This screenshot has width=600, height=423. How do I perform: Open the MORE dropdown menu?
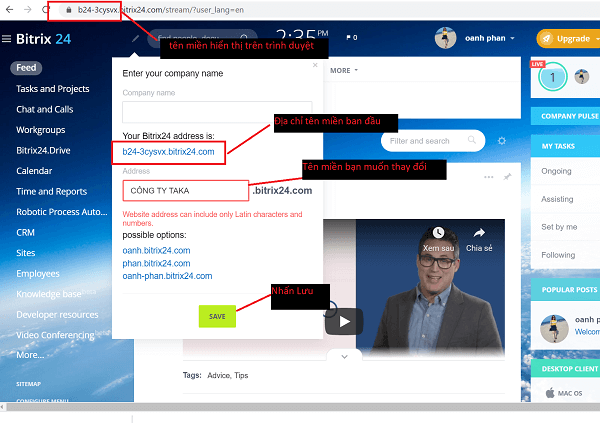[x=344, y=70]
